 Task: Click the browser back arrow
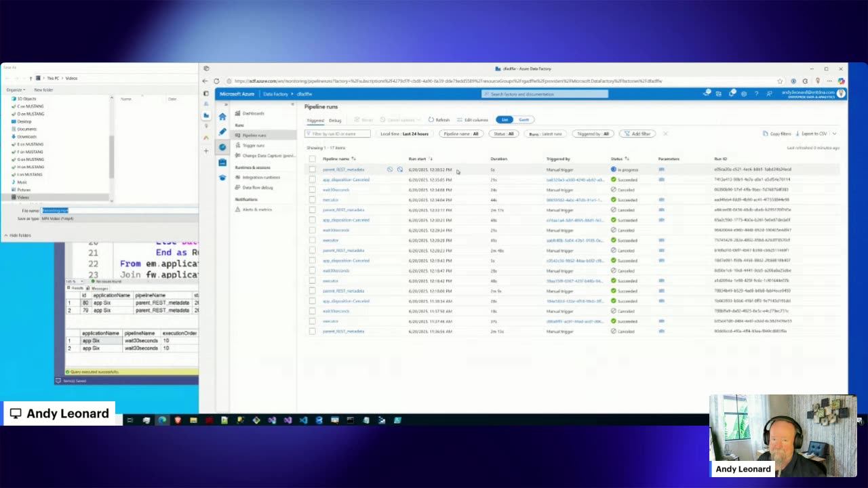205,81
